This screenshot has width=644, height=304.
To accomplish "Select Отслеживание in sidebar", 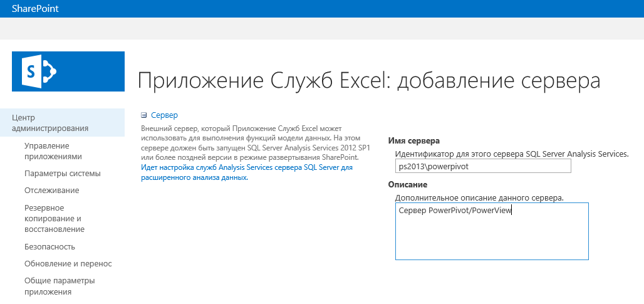I will pyautogui.click(x=52, y=191).
